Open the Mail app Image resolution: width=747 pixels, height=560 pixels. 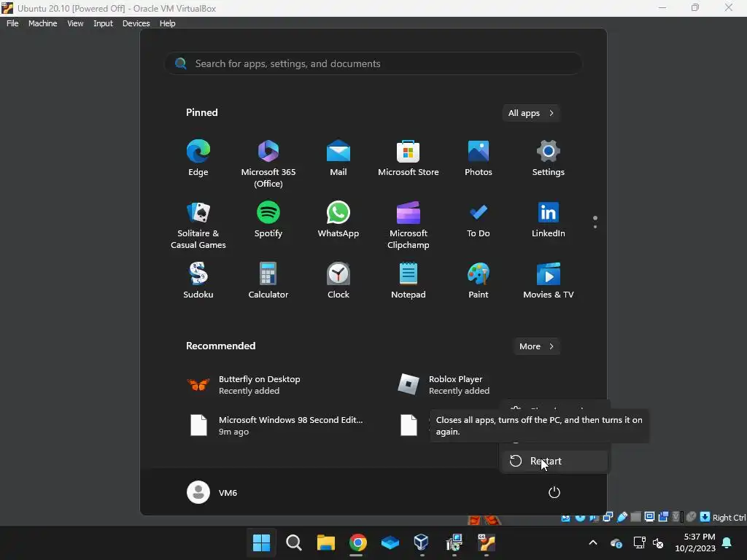point(338,158)
